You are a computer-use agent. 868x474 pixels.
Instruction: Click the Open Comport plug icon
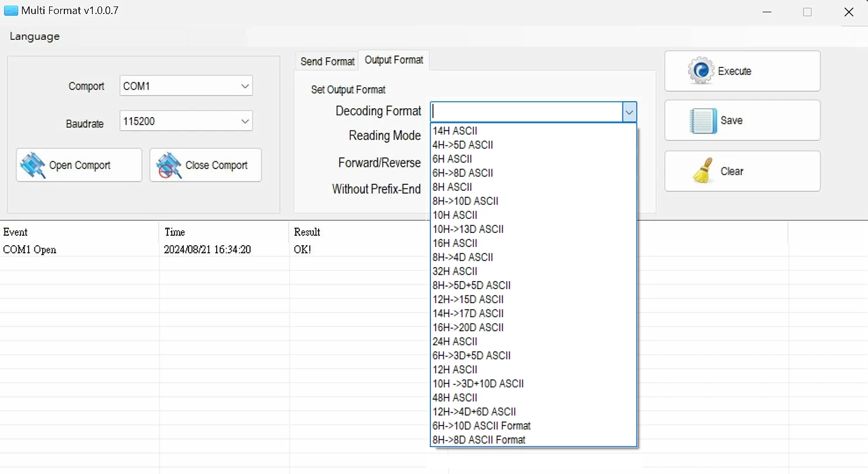click(33, 166)
